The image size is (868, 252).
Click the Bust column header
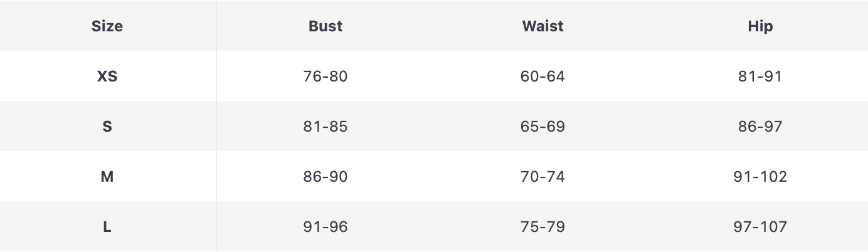point(325,26)
